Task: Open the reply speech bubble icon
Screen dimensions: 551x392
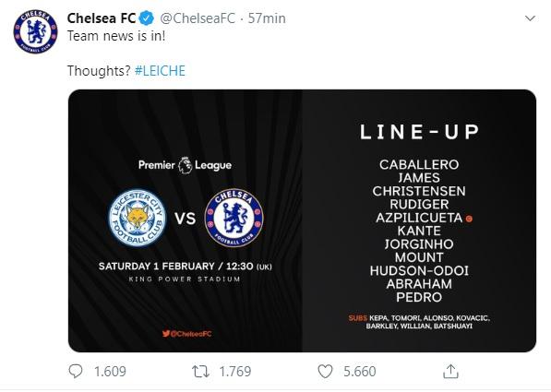Action: pos(76,372)
